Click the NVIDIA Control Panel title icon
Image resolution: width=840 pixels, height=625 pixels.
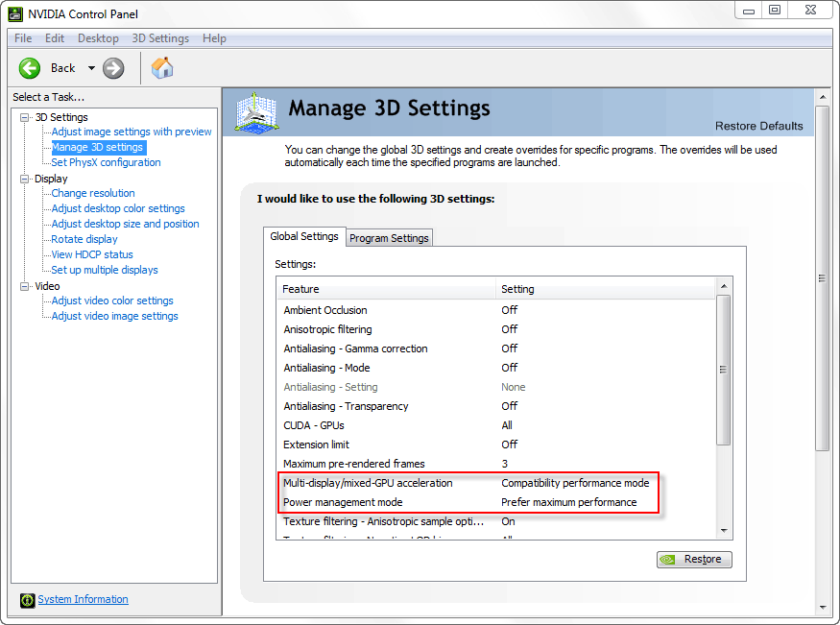pos(15,13)
